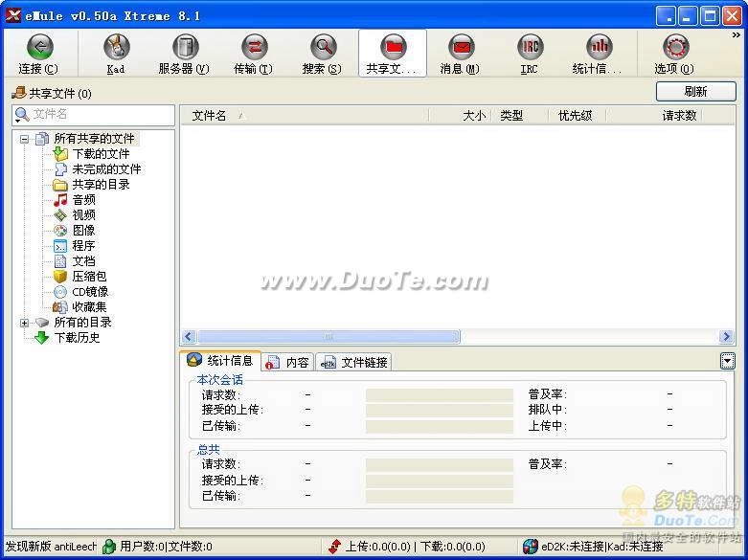Open the Options (选项) dialog
The height and width of the screenshot is (560, 748).
coord(674,54)
